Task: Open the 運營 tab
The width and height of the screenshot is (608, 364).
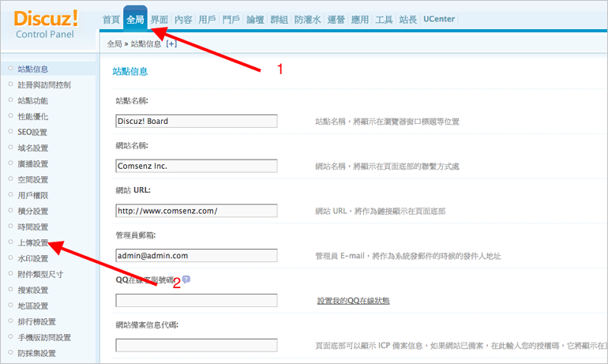Action: tap(336, 19)
